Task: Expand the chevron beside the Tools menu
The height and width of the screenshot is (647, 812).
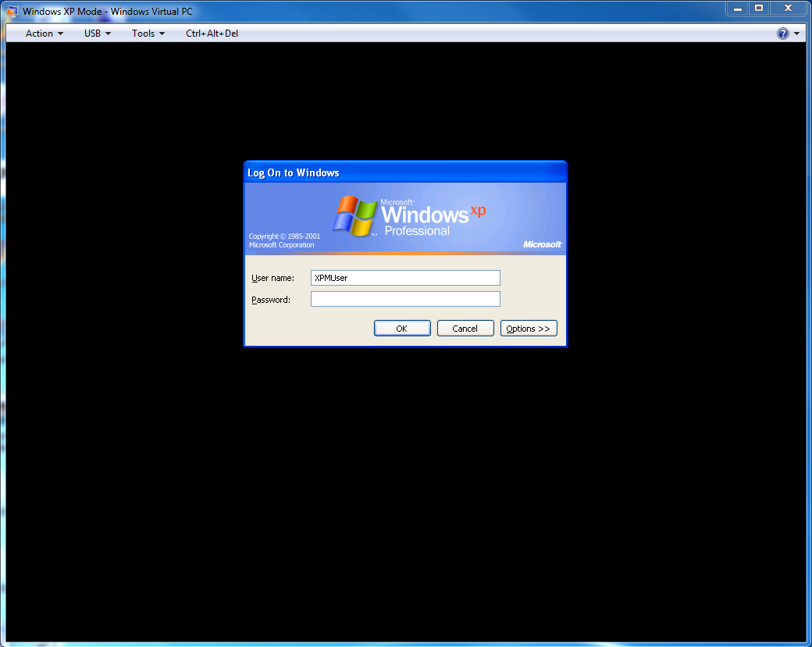Action: point(161,34)
